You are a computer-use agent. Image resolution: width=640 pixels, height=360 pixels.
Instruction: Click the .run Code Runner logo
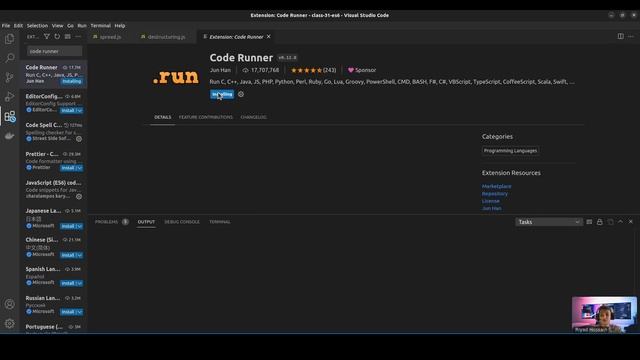(176, 77)
